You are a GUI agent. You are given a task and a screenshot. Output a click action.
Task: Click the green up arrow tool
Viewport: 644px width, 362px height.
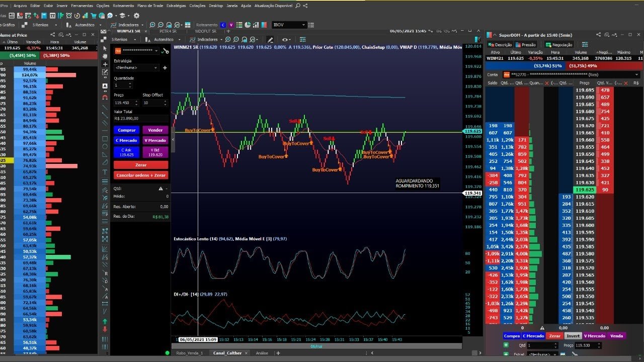click(105, 321)
